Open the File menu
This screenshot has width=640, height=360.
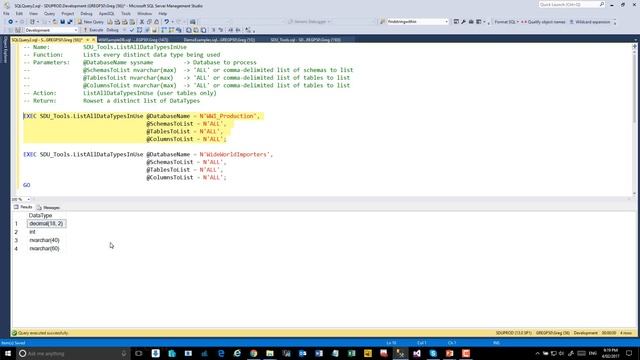pyautogui.click(x=6, y=13)
